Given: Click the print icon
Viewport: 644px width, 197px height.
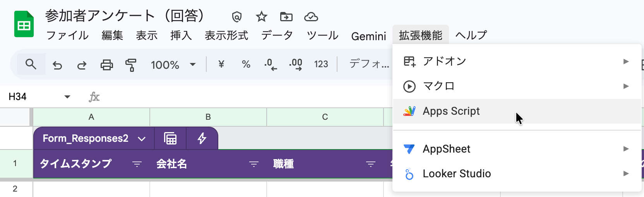Looking at the screenshot, I should click(106, 65).
